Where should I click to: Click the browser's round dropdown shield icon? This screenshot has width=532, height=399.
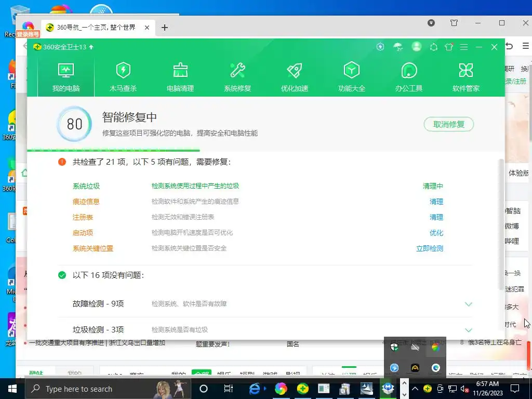pos(431,23)
